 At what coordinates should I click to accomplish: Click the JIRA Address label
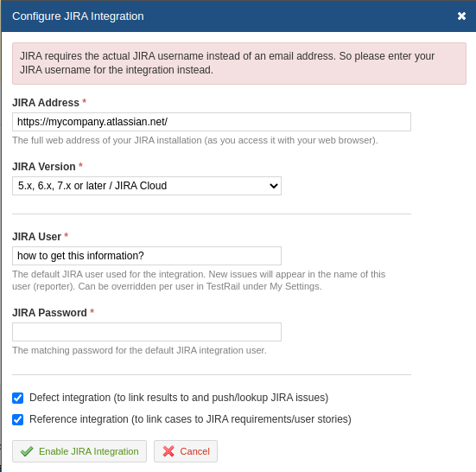click(x=46, y=103)
